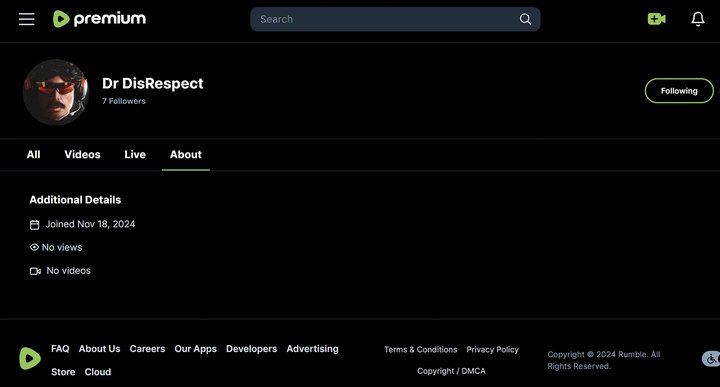Viewport: 720px width, 387px height.
Task: Toggle the Following button
Action: [x=679, y=91]
